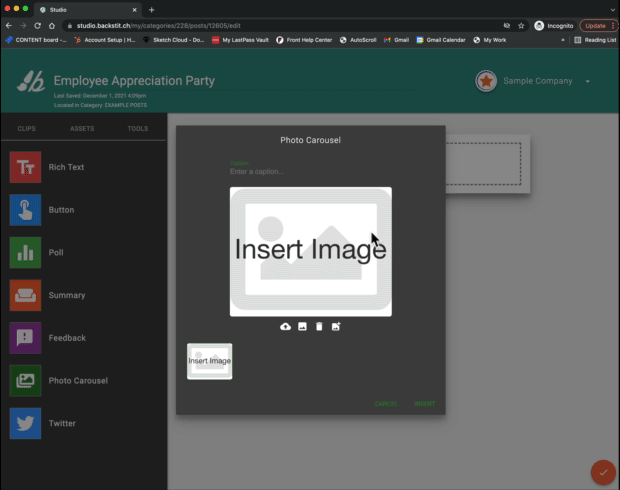Open the CONTENT board bookmark
620x490 pixels.
click(36, 40)
